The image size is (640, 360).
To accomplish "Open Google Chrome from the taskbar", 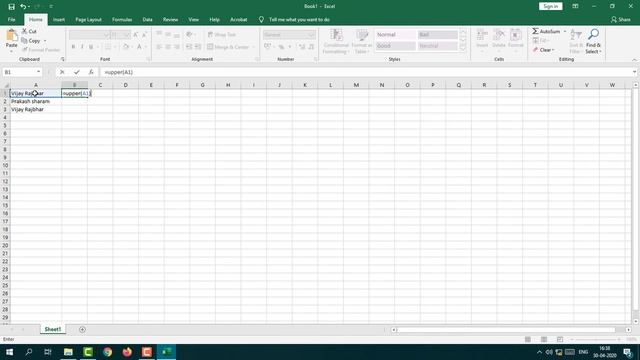I will pos(107,352).
